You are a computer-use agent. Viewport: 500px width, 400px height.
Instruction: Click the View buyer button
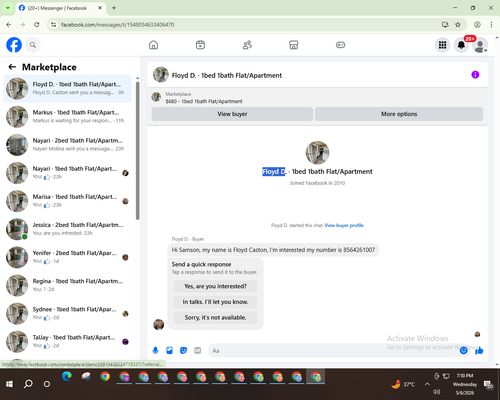[232, 114]
